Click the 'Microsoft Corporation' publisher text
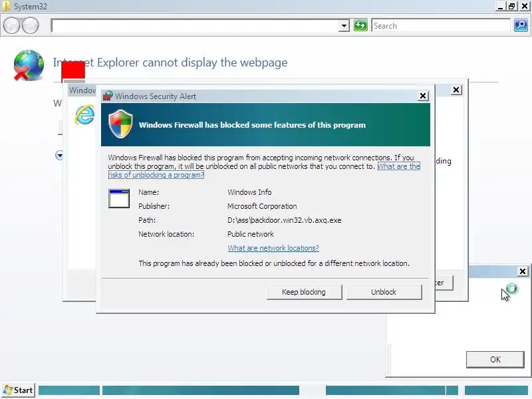 262,206
